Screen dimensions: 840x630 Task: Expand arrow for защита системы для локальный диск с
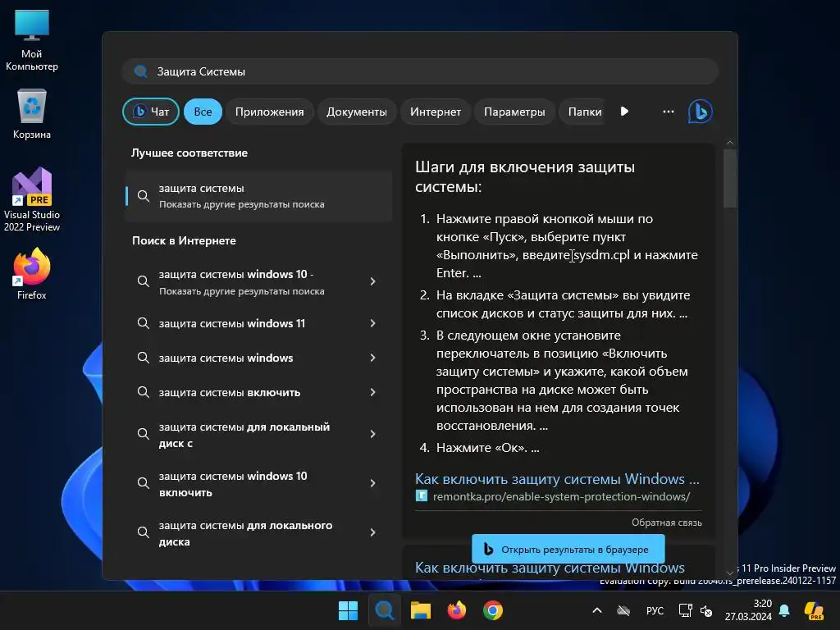[373, 434]
